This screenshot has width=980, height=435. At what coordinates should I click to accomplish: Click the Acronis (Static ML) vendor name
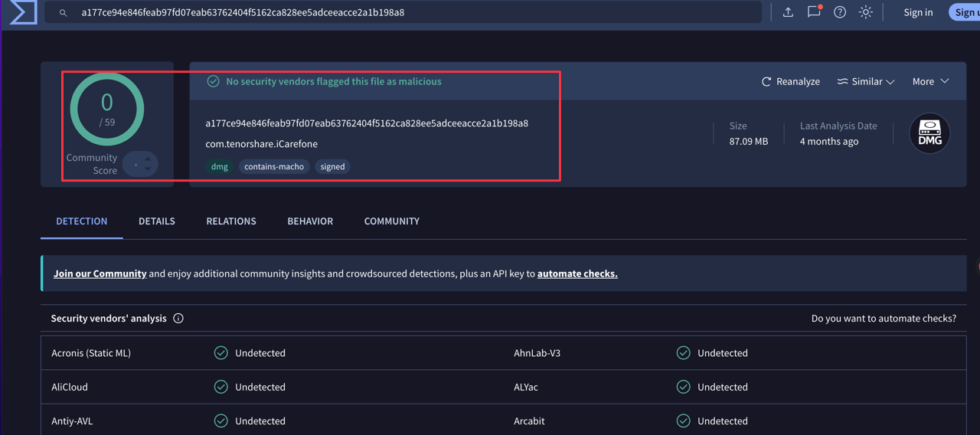pyautogui.click(x=91, y=353)
